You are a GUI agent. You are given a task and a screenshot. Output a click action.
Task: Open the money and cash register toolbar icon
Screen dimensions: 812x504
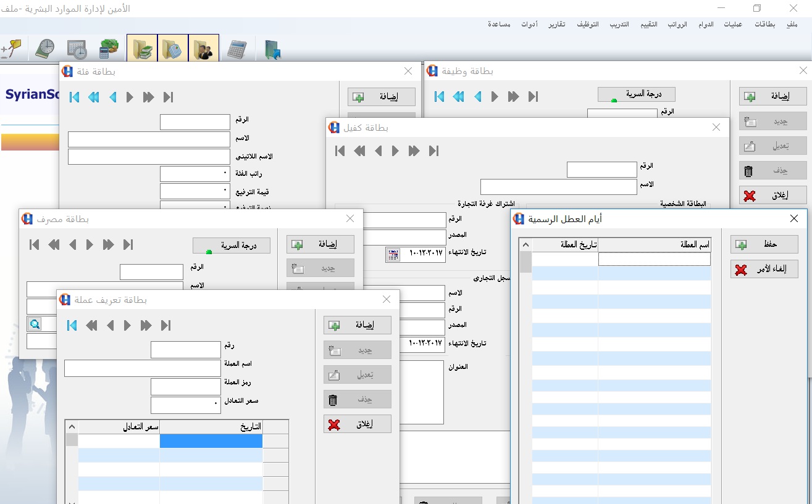(x=109, y=49)
